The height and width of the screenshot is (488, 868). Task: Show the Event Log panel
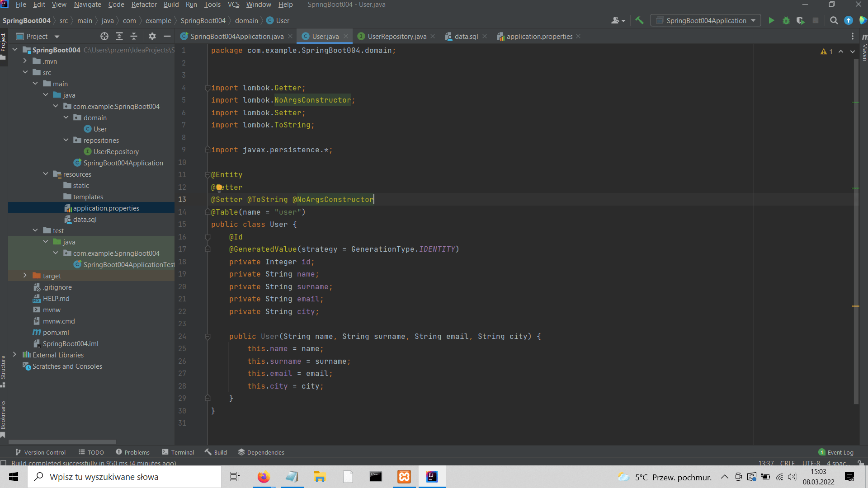click(840, 452)
